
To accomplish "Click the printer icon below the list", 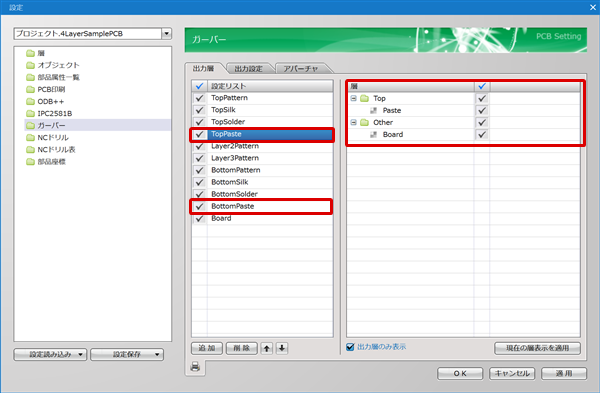I will click(195, 367).
